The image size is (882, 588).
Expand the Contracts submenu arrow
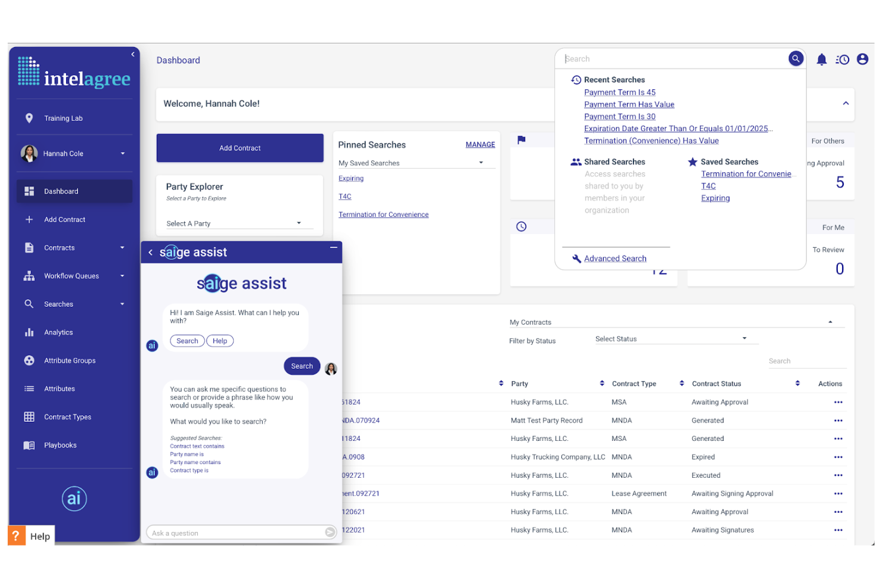[122, 248]
